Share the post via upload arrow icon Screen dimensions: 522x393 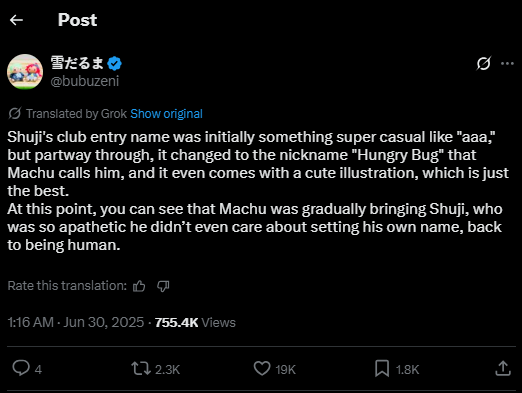tap(503, 368)
